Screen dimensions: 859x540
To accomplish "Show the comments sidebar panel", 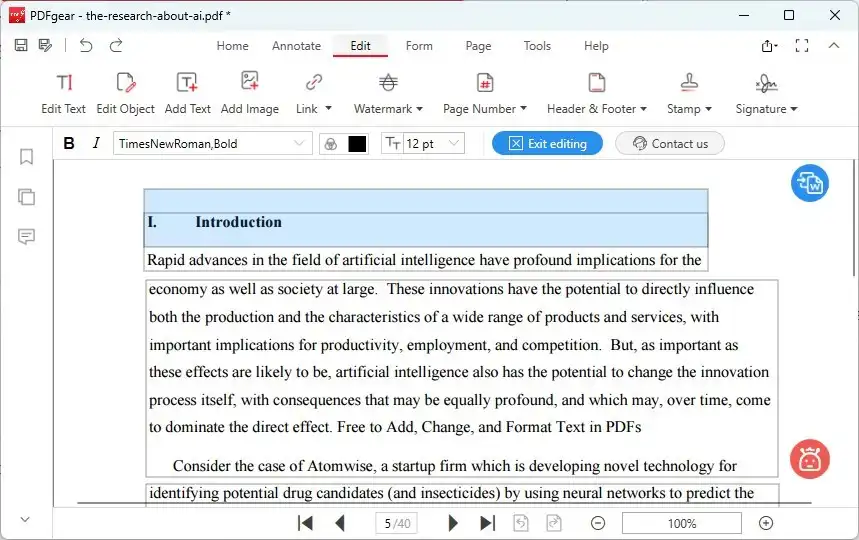I will 26,237.
